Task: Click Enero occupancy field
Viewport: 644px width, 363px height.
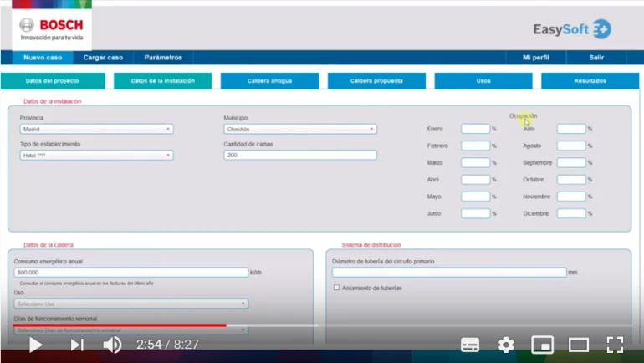Action: point(475,129)
